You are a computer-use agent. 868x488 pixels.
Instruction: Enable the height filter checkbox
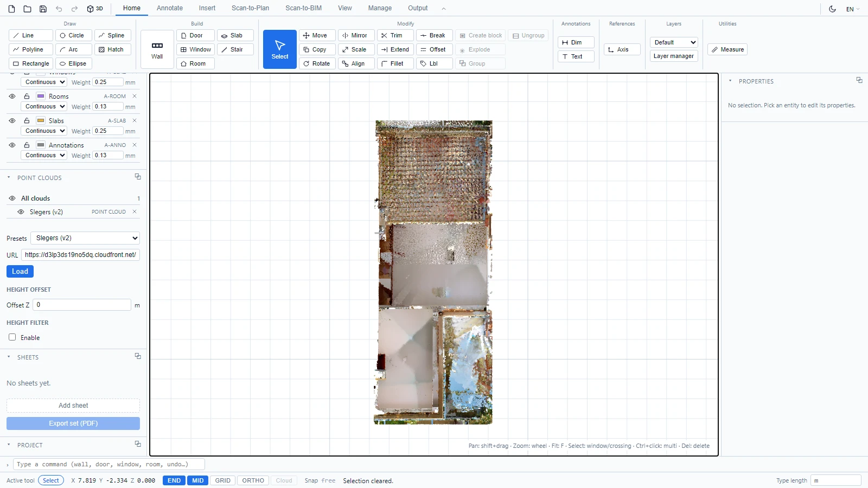[12, 337]
